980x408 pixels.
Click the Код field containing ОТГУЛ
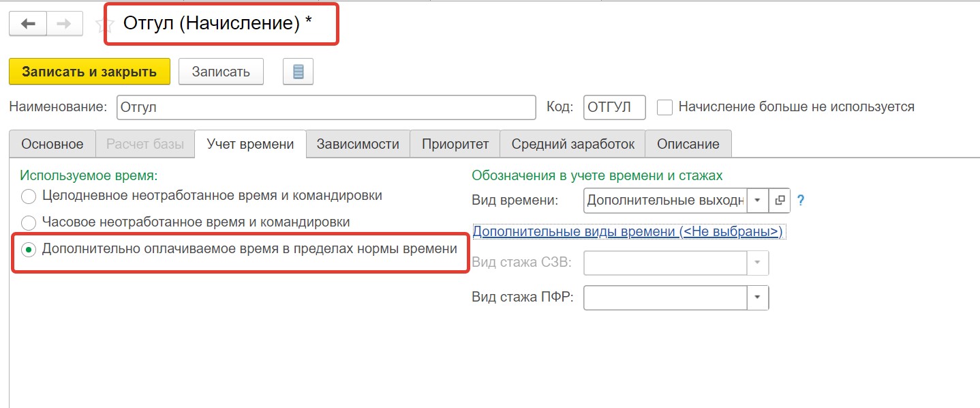click(615, 107)
